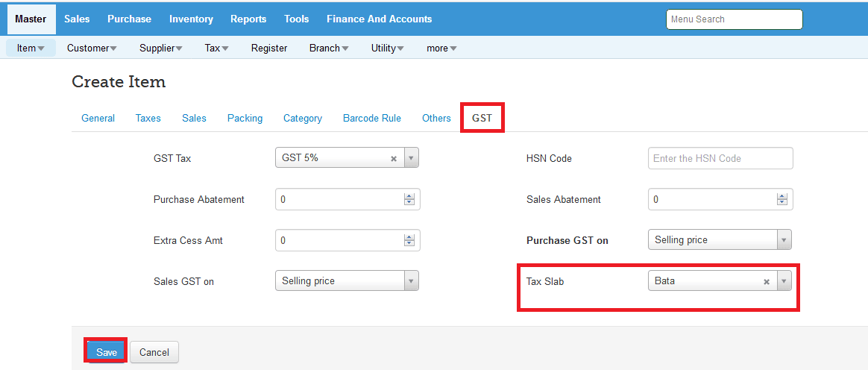Increment the Sales Abatement spinner arrow

[781, 196]
